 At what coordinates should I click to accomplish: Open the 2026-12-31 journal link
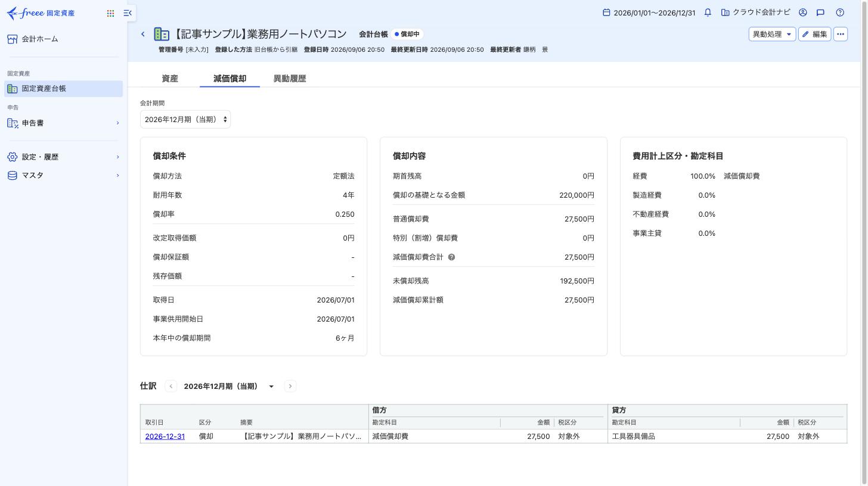point(165,437)
